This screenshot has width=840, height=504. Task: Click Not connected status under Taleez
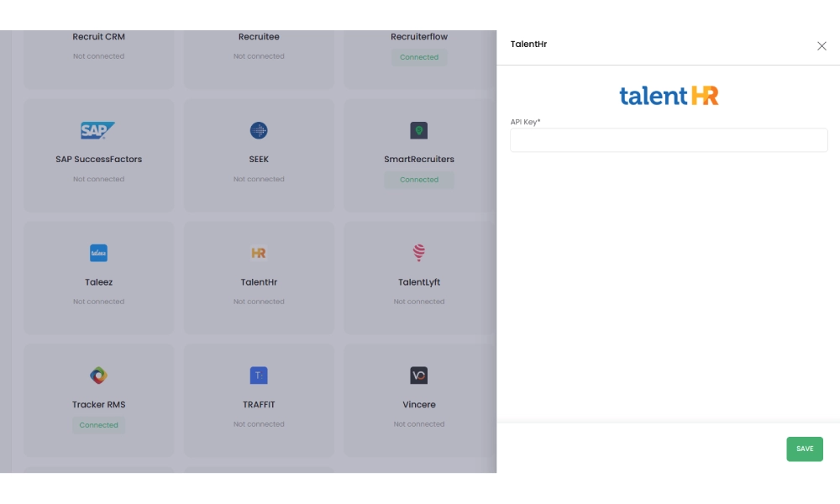pyautogui.click(x=98, y=302)
